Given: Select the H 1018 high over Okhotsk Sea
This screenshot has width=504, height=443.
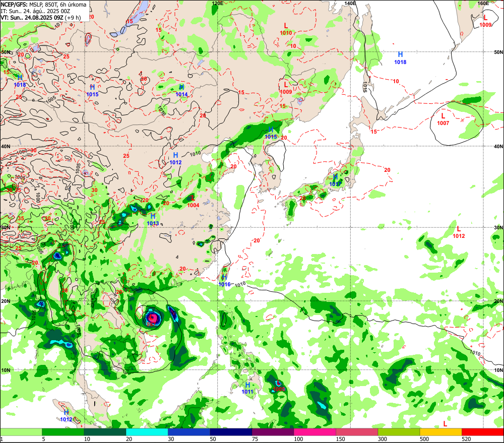Looking at the screenshot, I should (400, 58).
